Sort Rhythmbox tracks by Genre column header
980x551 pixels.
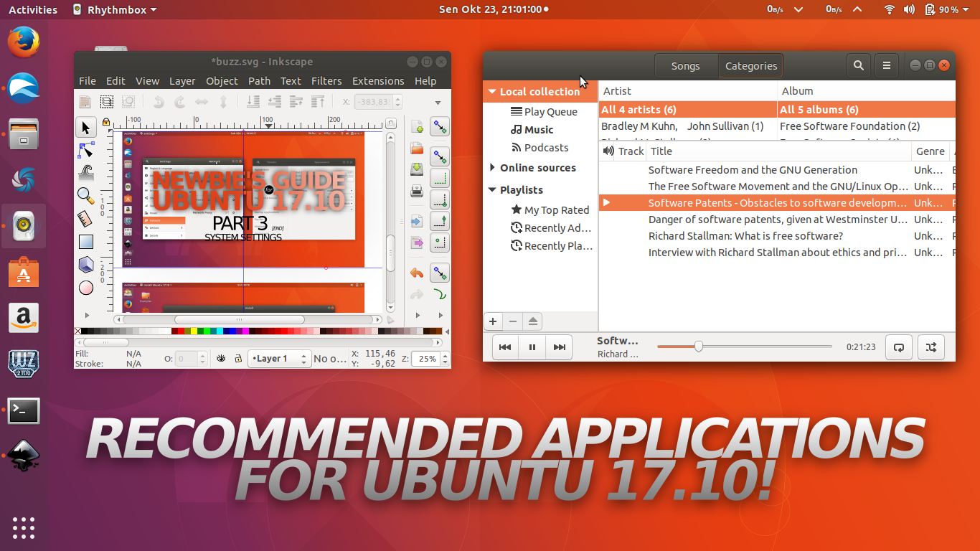click(x=930, y=151)
